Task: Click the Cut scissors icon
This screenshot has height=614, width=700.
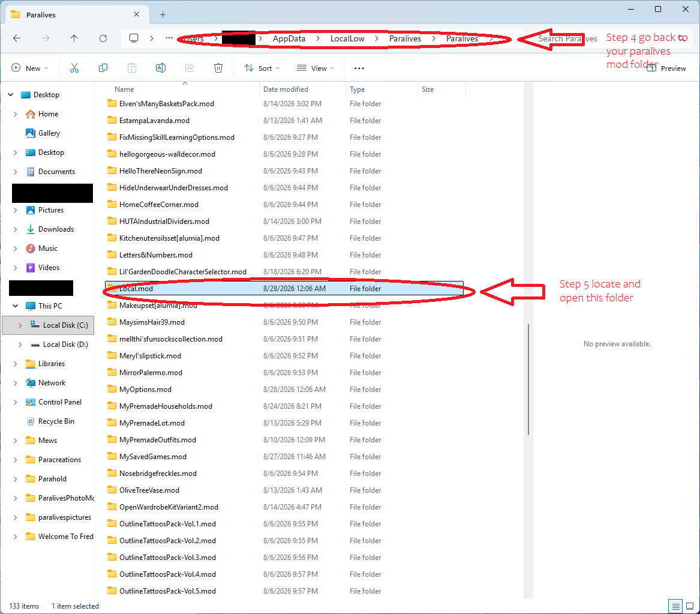Action: coord(74,68)
